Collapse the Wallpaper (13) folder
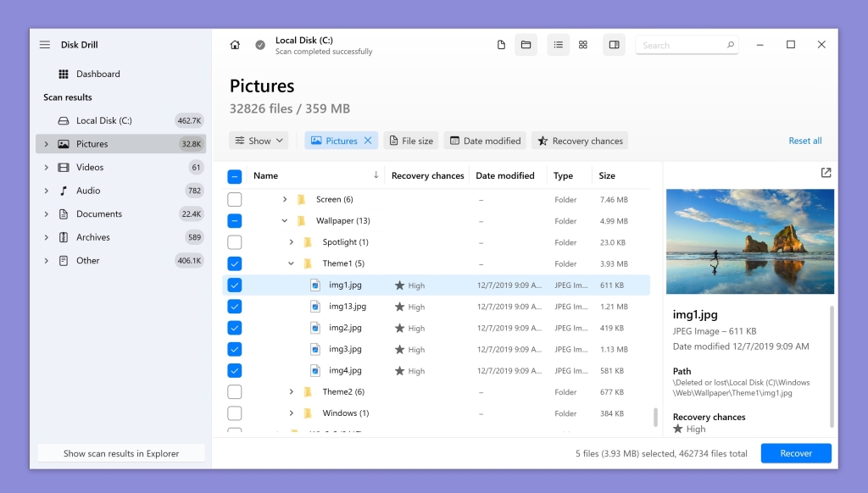The height and width of the screenshot is (493, 868). tap(284, 220)
